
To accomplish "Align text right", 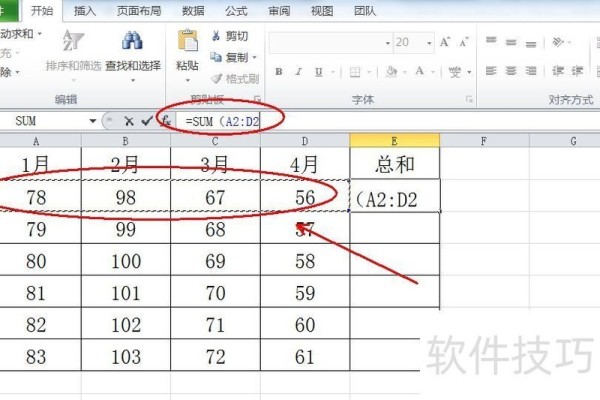I will click(x=531, y=71).
